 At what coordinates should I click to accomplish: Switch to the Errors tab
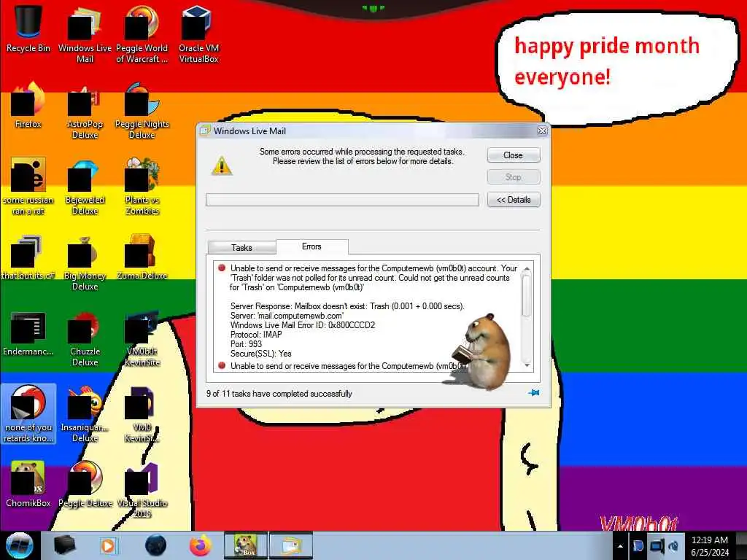click(x=311, y=246)
